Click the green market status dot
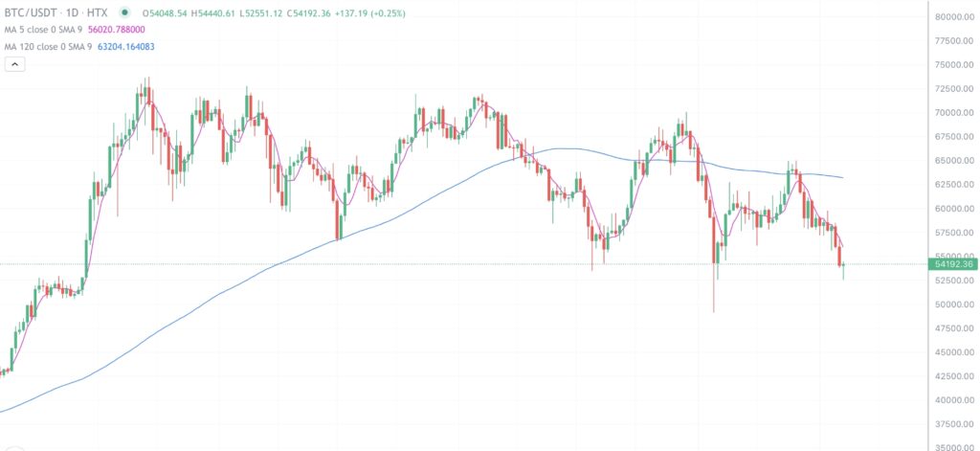 pos(126,14)
